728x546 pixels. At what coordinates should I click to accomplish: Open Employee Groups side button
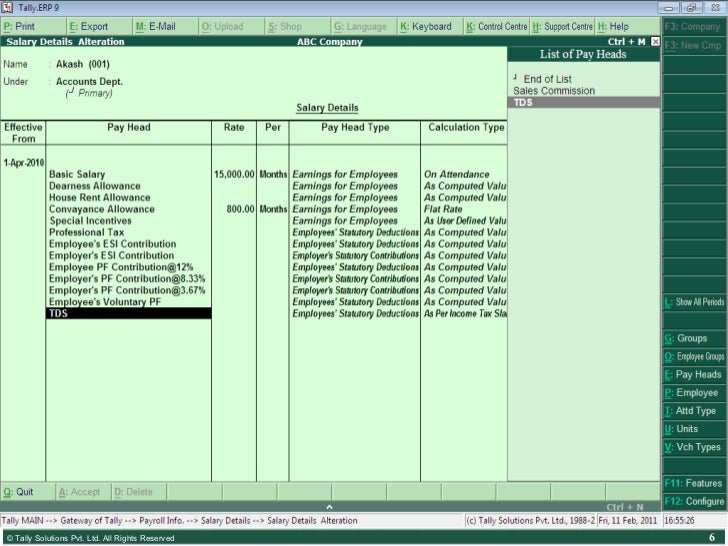coord(693,356)
